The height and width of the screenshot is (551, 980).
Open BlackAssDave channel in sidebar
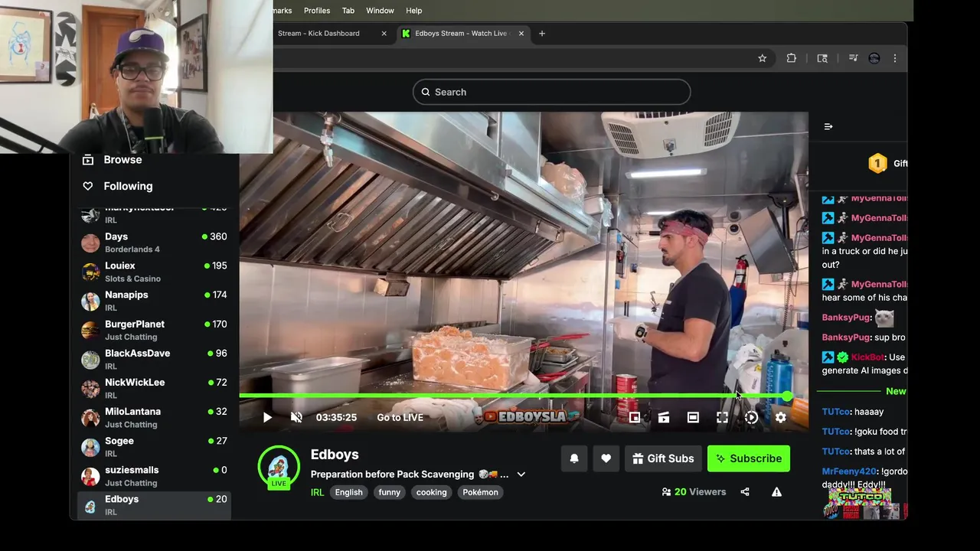[x=154, y=359]
